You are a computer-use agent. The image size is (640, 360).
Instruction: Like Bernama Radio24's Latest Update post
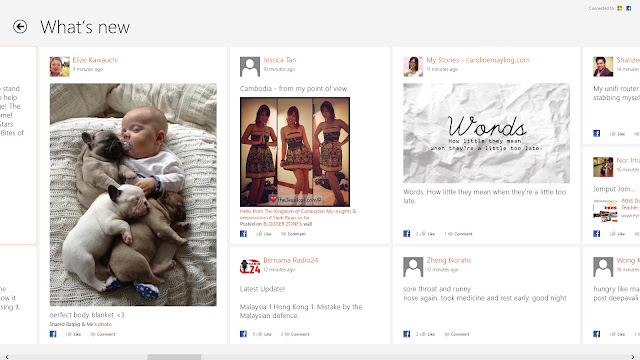(x=262, y=334)
